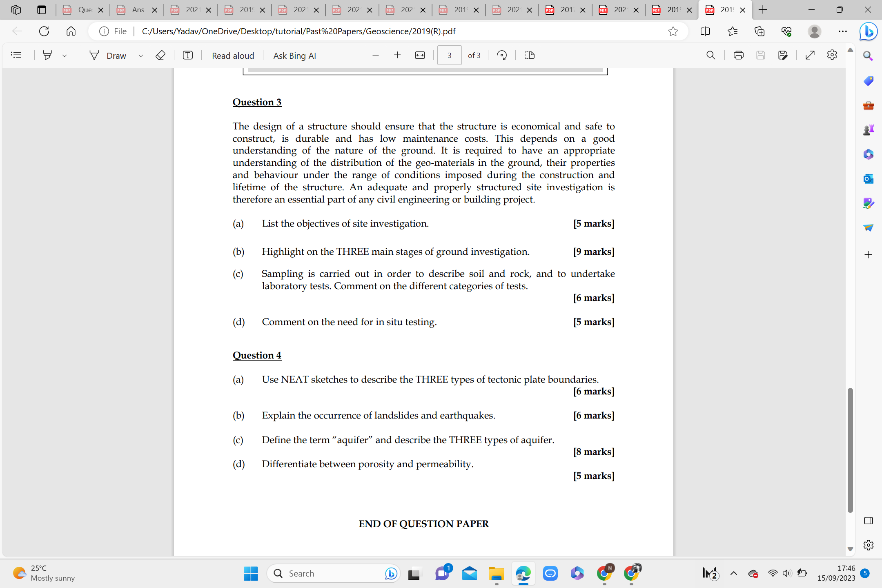This screenshot has width=882, height=588.
Task: Open the Add text tool
Action: [x=187, y=55]
